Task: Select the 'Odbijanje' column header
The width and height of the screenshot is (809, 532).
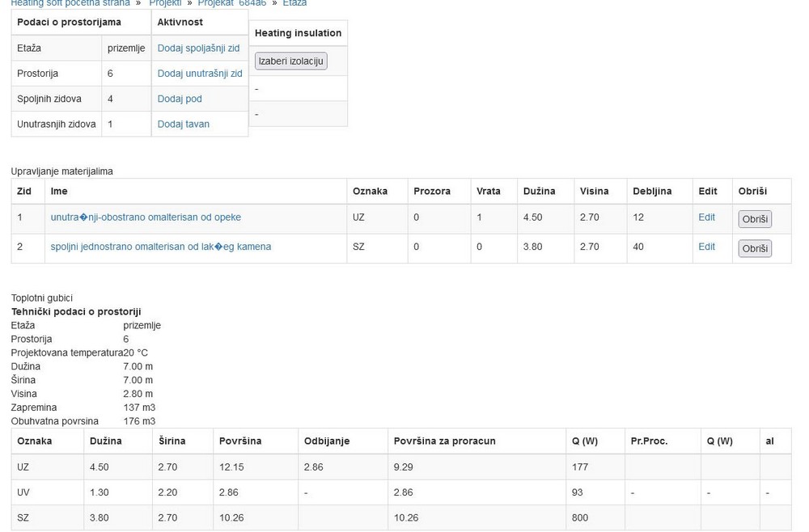Action: (327, 441)
